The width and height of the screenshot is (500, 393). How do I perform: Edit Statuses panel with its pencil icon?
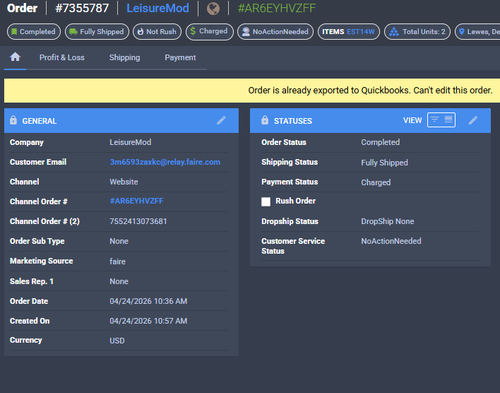pyautogui.click(x=473, y=120)
